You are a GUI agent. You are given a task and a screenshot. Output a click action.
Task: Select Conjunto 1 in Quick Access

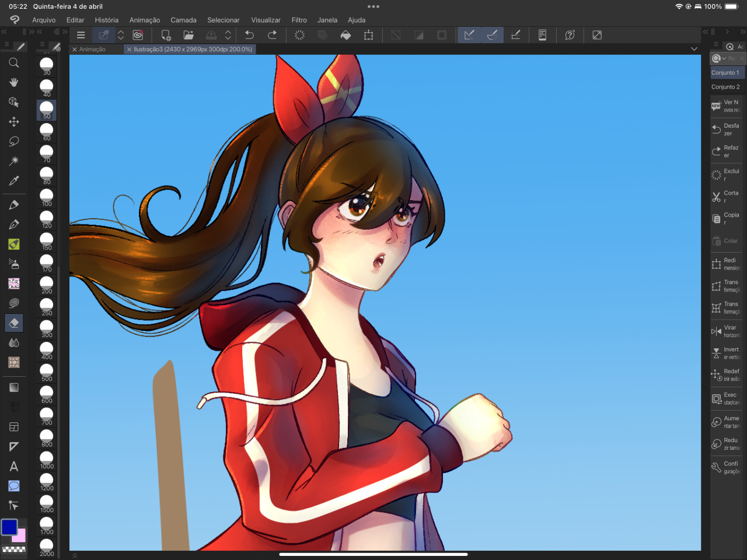click(x=726, y=73)
